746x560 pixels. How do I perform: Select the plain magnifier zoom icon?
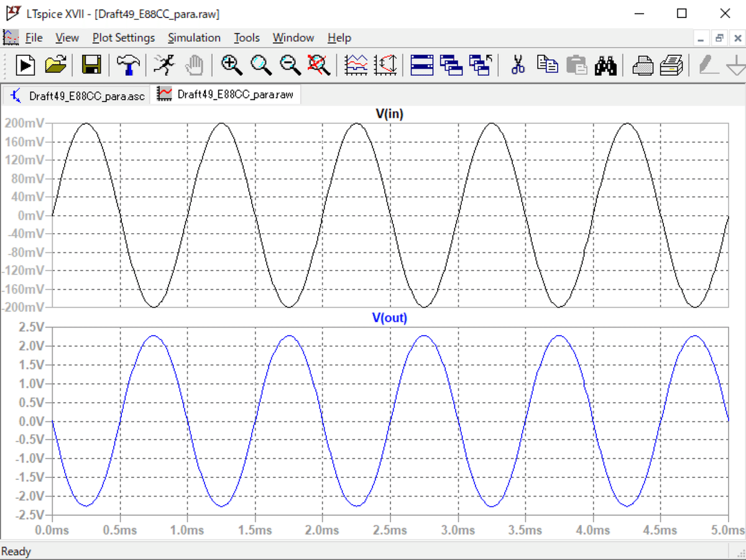point(261,64)
